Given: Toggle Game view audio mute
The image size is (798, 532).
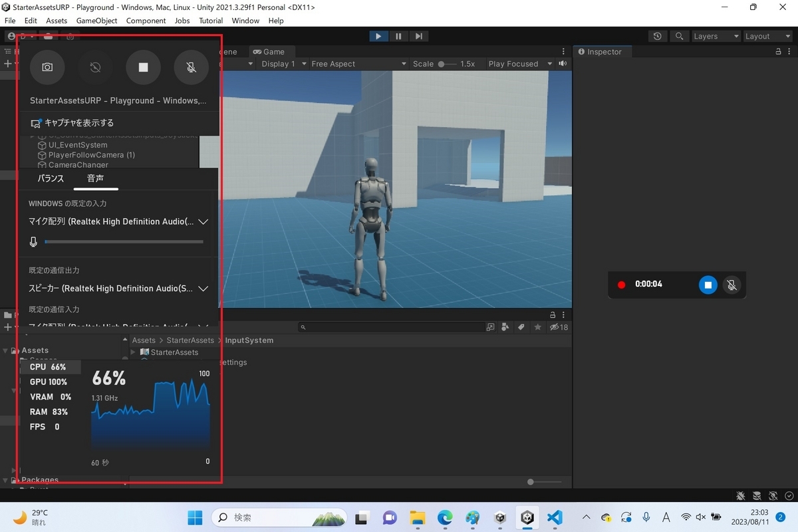Looking at the screenshot, I should [x=563, y=64].
